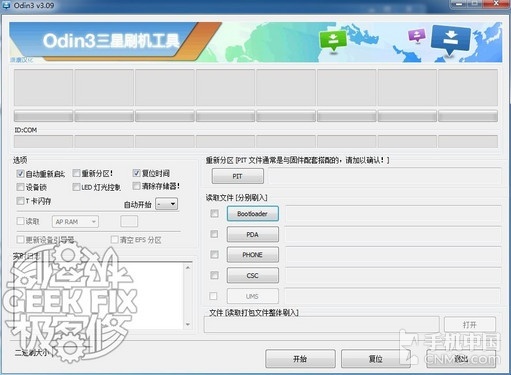Click the Odin3 app icon in title bar
The height and width of the screenshot is (375, 511).
tap(6, 5)
